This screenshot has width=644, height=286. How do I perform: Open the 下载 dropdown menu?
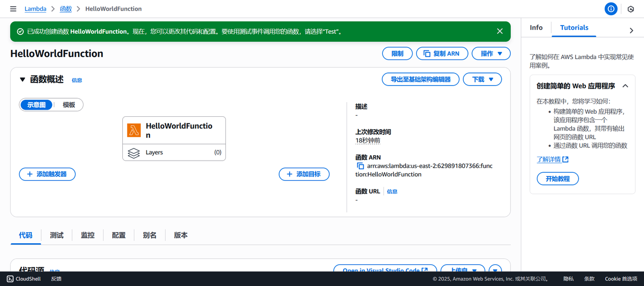pyautogui.click(x=482, y=79)
